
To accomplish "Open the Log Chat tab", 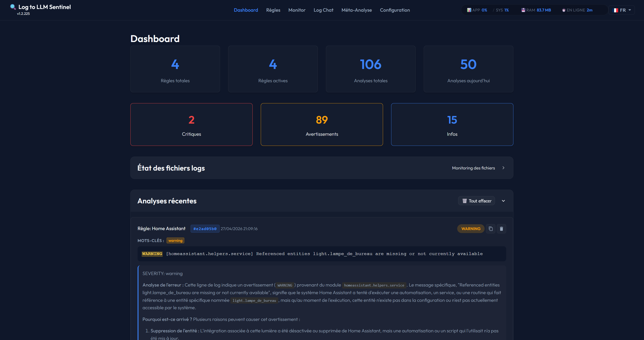I will click(x=323, y=10).
